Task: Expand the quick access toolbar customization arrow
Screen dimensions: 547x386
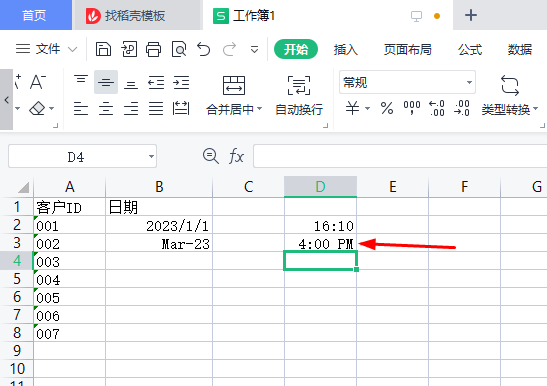Action: [x=255, y=50]
